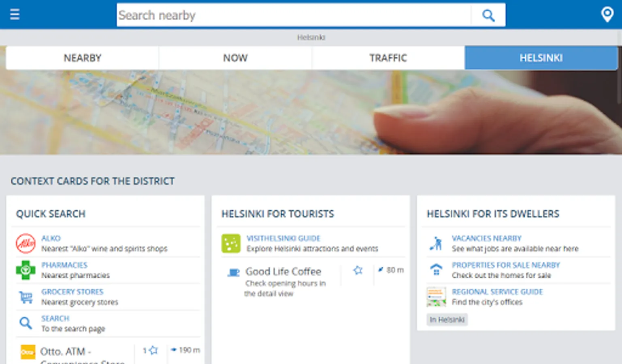Click the grocery cart icon
Viewport: 622px width, 364px height.
click(x=26, y=297)
